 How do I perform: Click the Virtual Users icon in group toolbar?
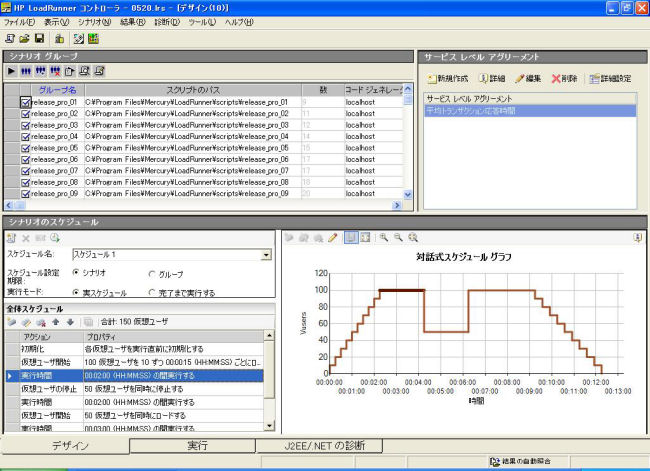(x=26, y=71)
